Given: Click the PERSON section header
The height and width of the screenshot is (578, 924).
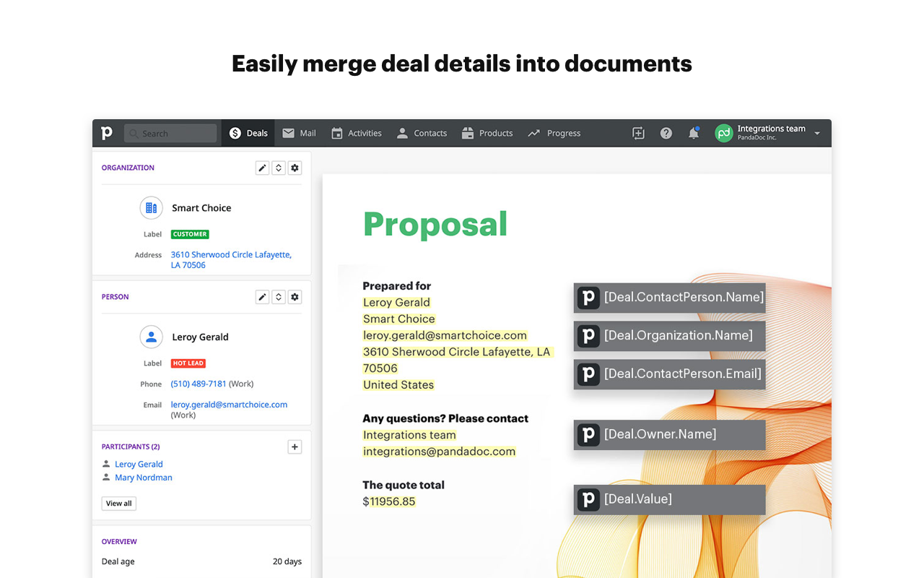Looking at the screenshot, I should (115, 297).
